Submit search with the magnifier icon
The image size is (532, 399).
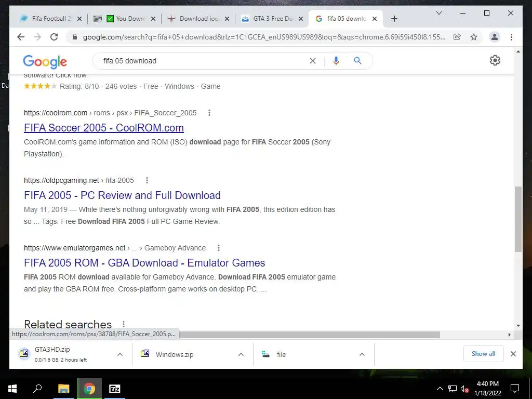tap(357, 61)
